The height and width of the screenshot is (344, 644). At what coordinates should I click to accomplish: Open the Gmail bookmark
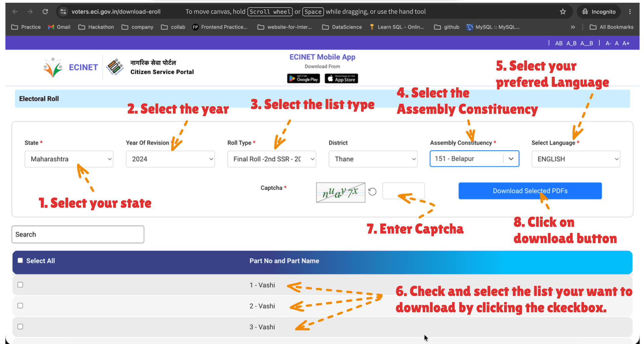click(59, 27)
